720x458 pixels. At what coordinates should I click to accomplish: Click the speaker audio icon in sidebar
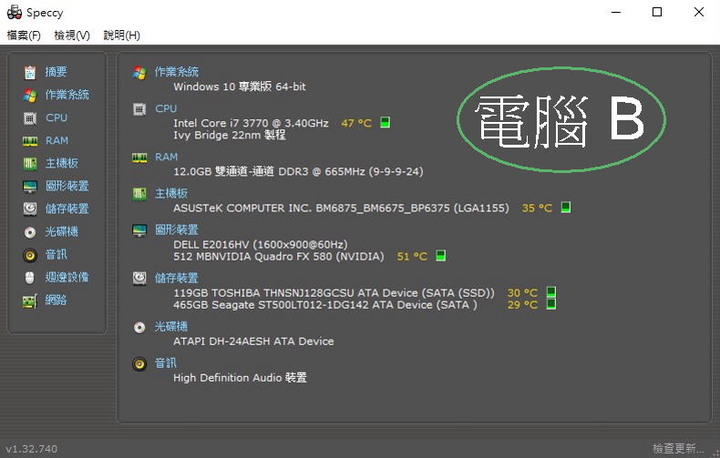point(30,255)
